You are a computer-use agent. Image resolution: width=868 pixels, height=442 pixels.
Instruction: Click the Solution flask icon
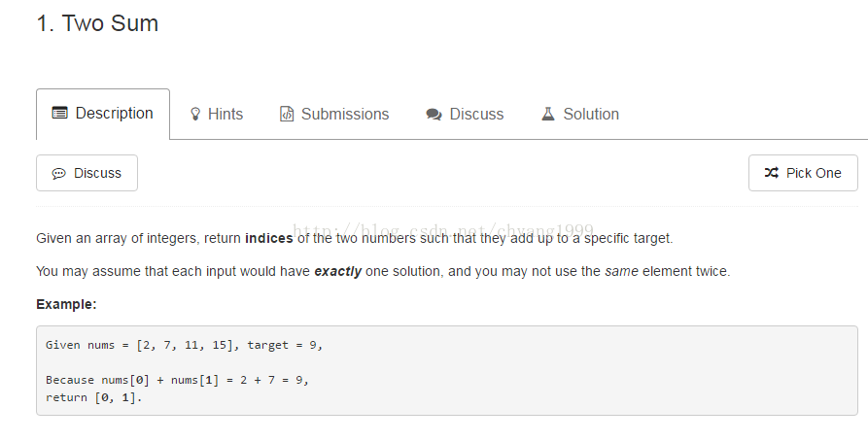tap(548, 115)
